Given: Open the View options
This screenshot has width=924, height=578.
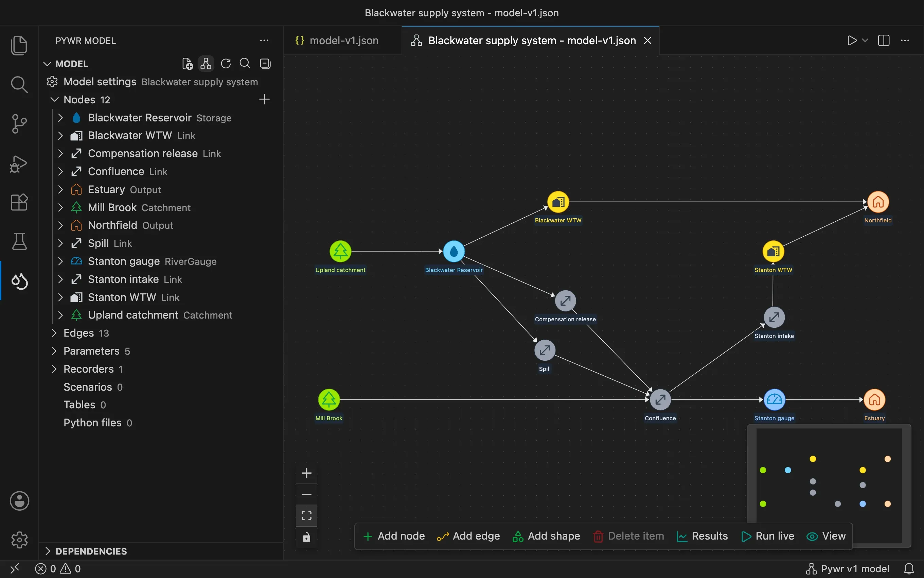Looking at the screenshot, I should (826, 536).
